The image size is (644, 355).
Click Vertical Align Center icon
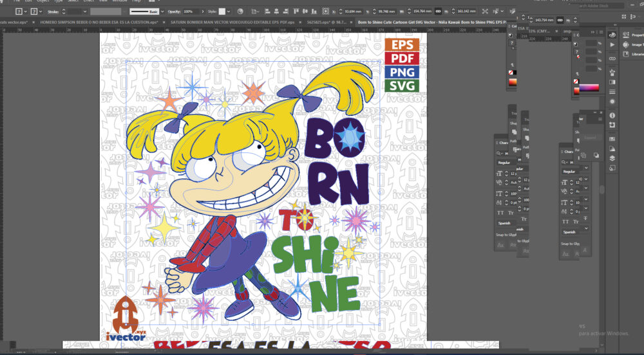click(x=305, y=12)
